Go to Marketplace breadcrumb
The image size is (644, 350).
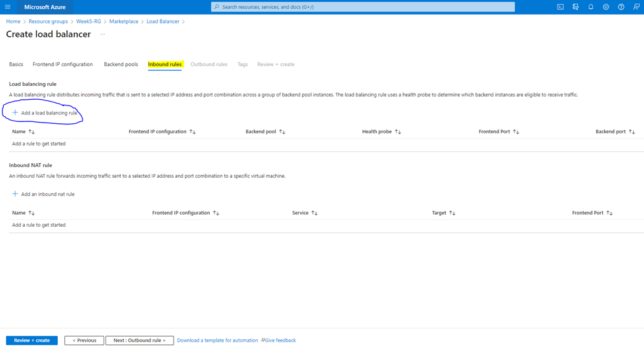point(123,22)
